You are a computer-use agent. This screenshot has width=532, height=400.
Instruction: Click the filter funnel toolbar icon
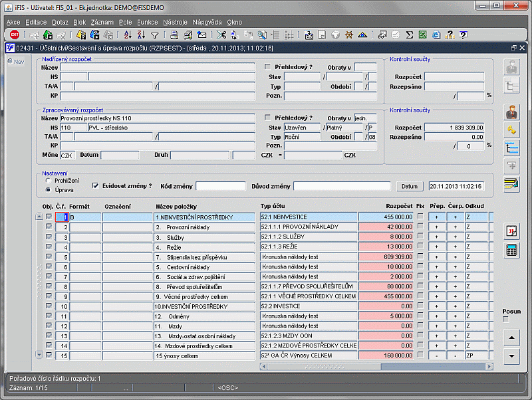(x=154, y=35)
